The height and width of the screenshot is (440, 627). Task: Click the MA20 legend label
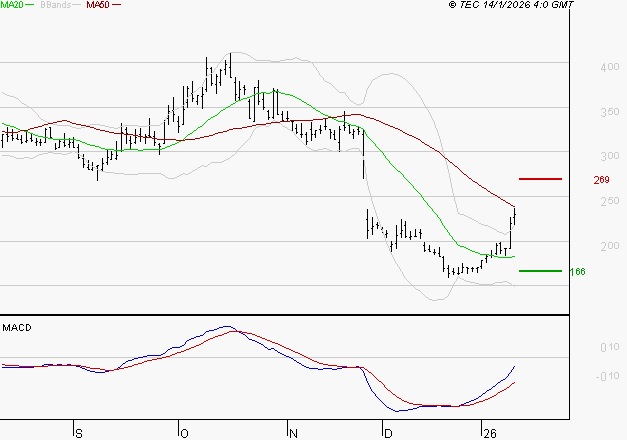(x=12, y=5)
